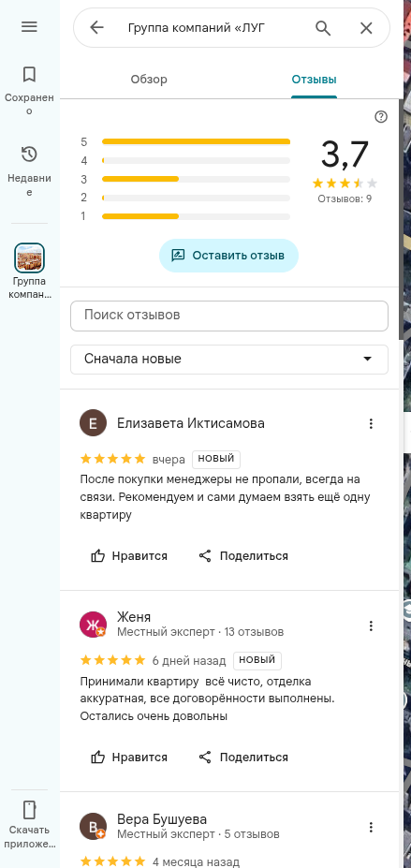Click the НОВЫЙ badge next to вчера
Viewport: 411px width, 868px height.
point(216,459)
